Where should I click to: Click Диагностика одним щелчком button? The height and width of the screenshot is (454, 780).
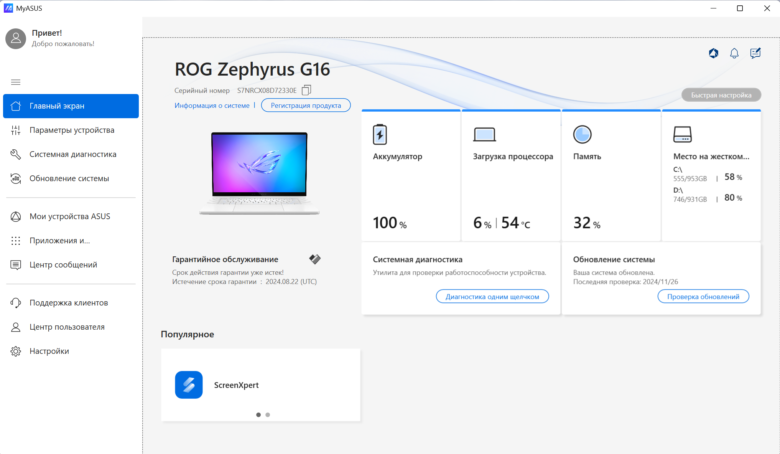click(x=492, y=296)
